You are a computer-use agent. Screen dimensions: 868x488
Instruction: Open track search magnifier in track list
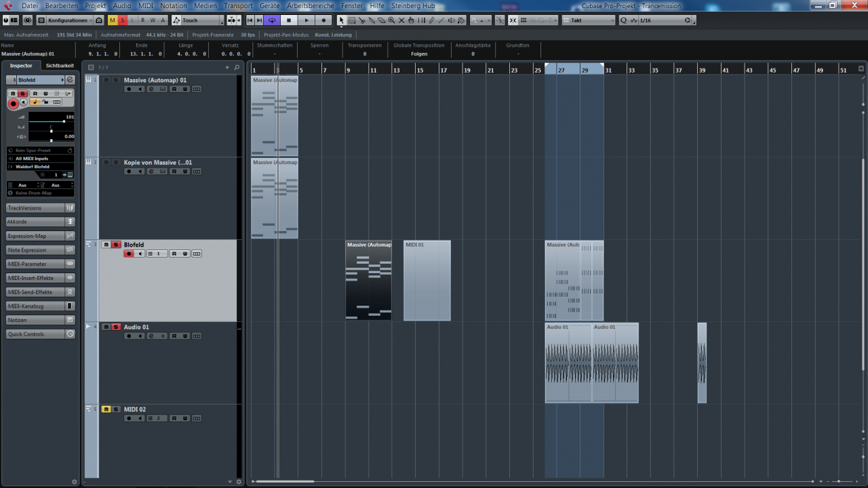pos(237,67)
